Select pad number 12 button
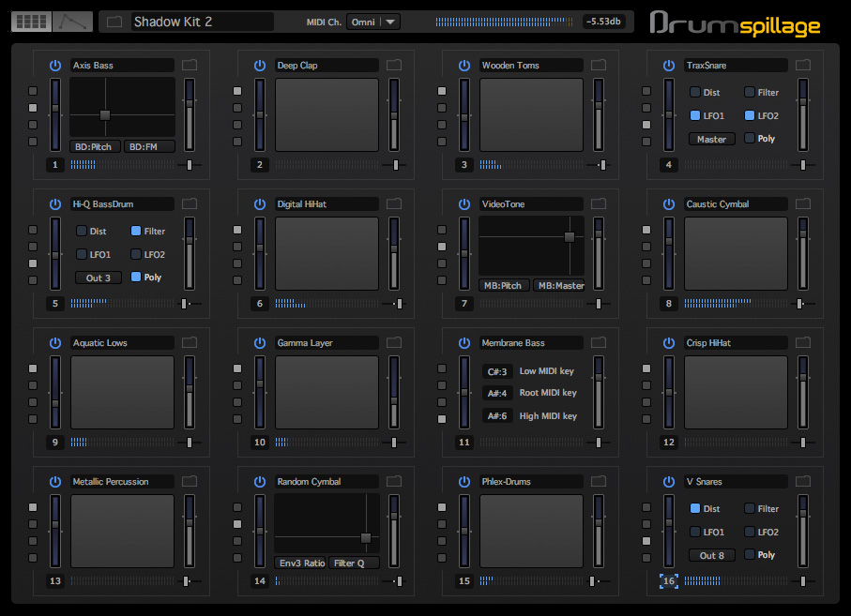851x616 pixels. click(669, 443)
